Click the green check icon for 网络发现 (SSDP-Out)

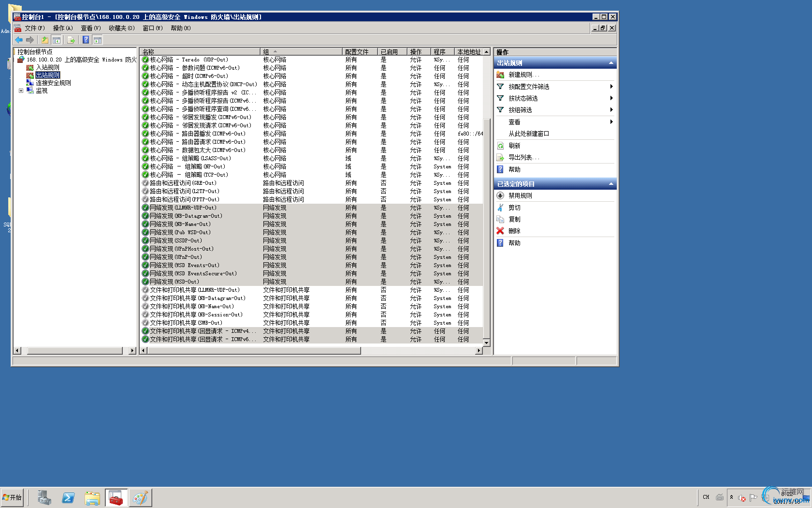(x=145, y=240)
